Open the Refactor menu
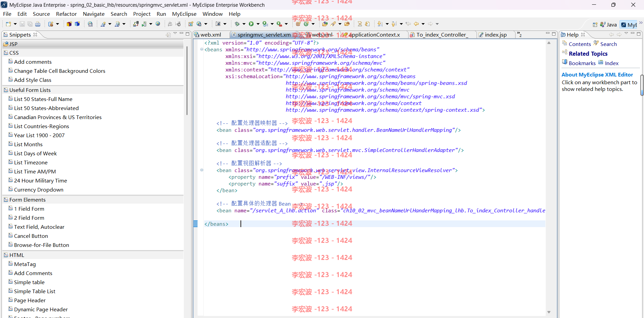This screenshot has height=318, width=644. point(66,14)
